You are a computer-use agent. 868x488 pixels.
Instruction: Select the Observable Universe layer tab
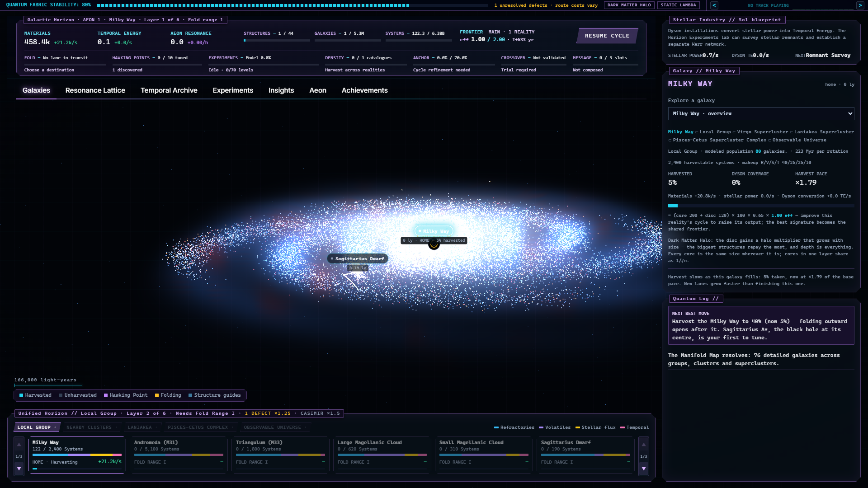(275, 427)
